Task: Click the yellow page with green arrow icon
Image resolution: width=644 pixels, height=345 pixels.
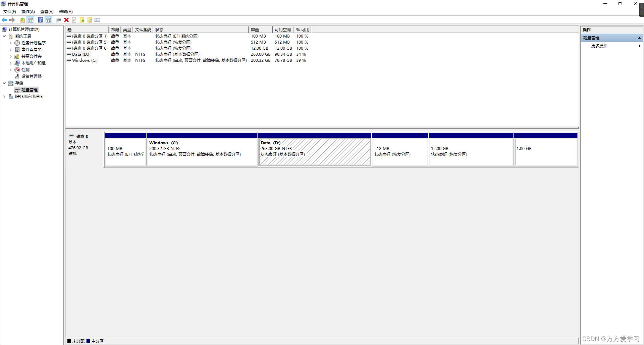Action: [x=82, y=20]
